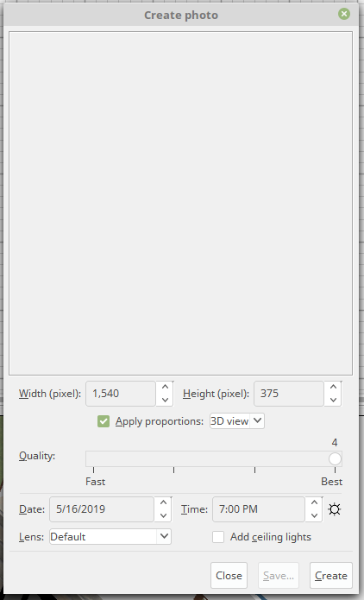Decrease the Height pixel value

[x=333, y=400]
